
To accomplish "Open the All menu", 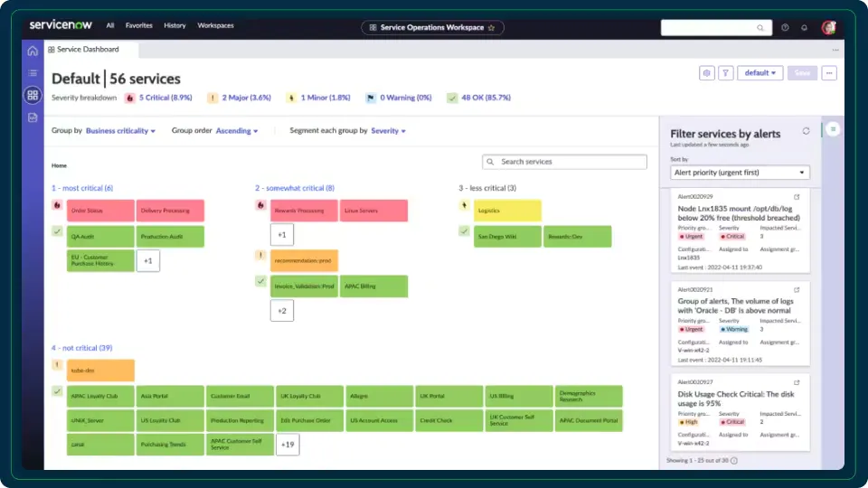I will (x=110, y=25).
